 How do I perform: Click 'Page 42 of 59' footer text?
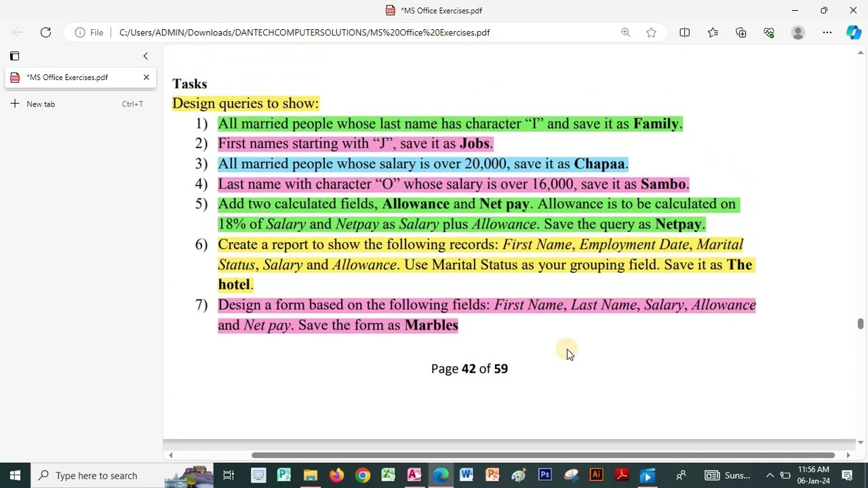[469, 369]
